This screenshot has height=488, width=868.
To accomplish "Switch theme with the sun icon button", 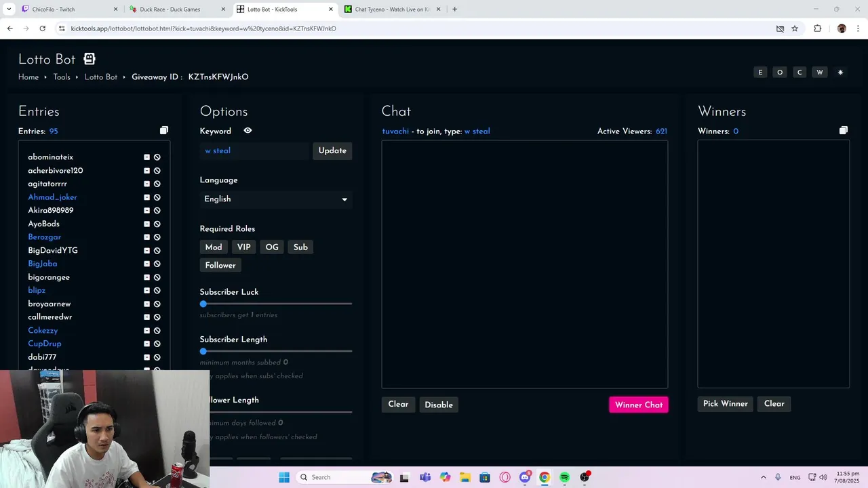I will [840, 73].
